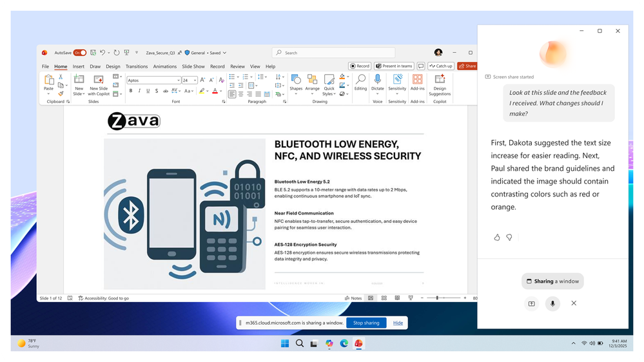Expand the Numbering list dropdown
The height and width of the screenshot is (362, 644).
tap(251, 77)
